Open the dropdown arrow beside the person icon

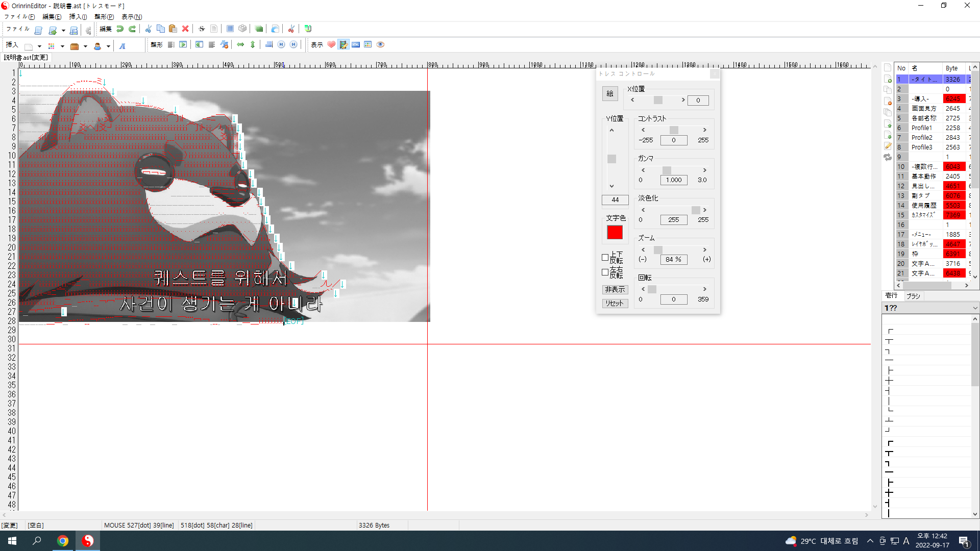(x=108, y=46)
